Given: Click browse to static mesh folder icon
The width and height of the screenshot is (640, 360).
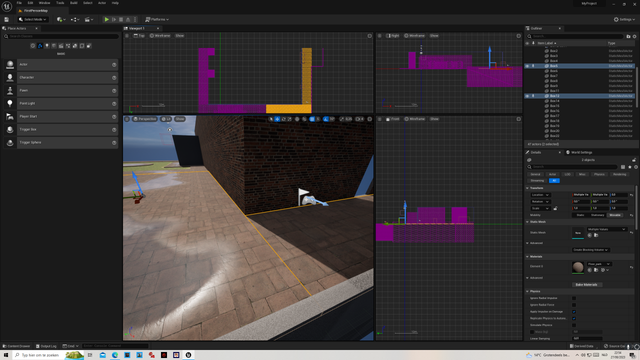Looking at the screenshot, I should [x=596, y=235].
